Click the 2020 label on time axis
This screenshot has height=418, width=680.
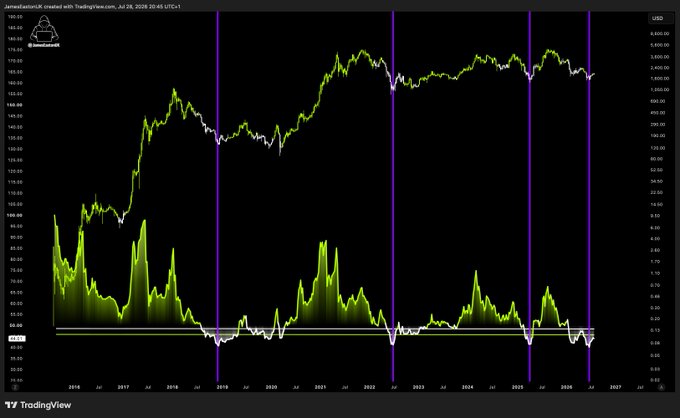(x=271, y=387)
